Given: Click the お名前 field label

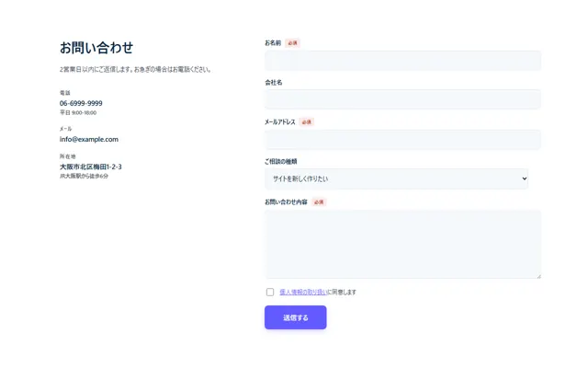Looking at the screenshot, I should 273,43.
